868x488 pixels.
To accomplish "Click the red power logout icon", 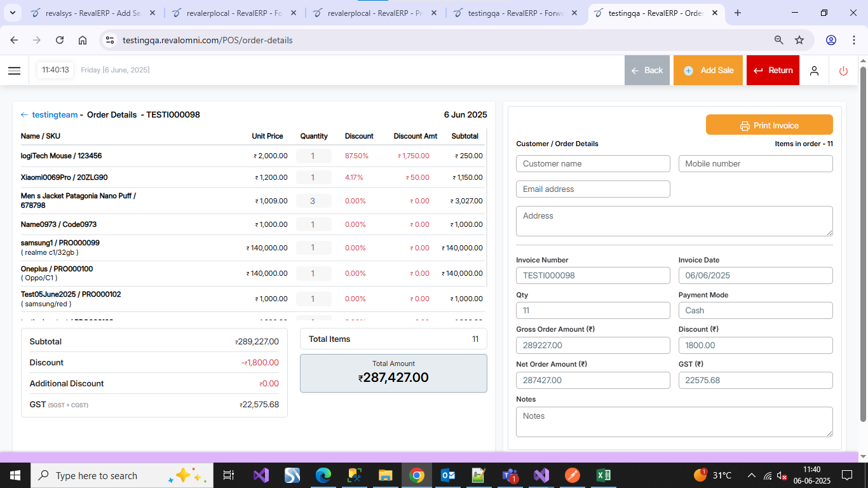I will tap(843, 71).
